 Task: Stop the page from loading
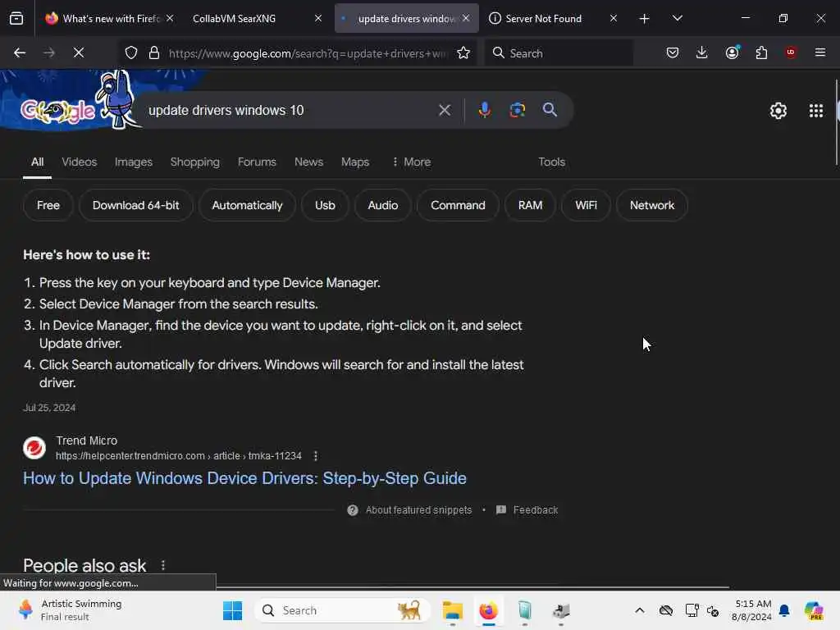click(78, 52)
